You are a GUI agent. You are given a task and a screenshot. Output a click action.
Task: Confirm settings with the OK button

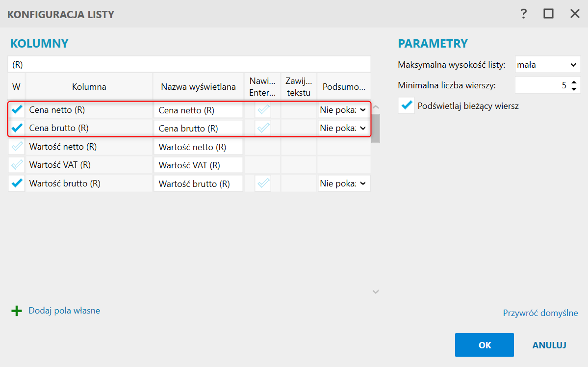pyautogui.click(x=484, y=345)
